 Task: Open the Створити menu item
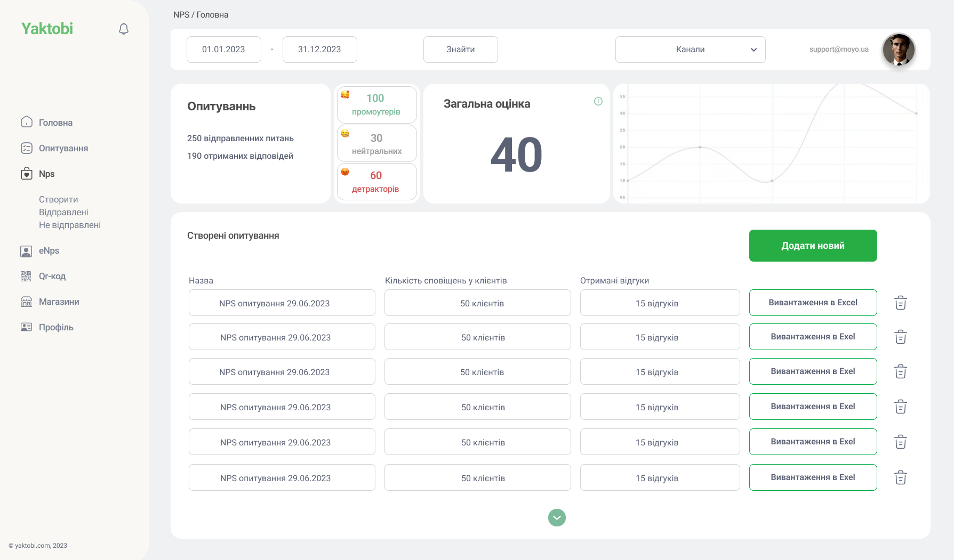(58, 199)
